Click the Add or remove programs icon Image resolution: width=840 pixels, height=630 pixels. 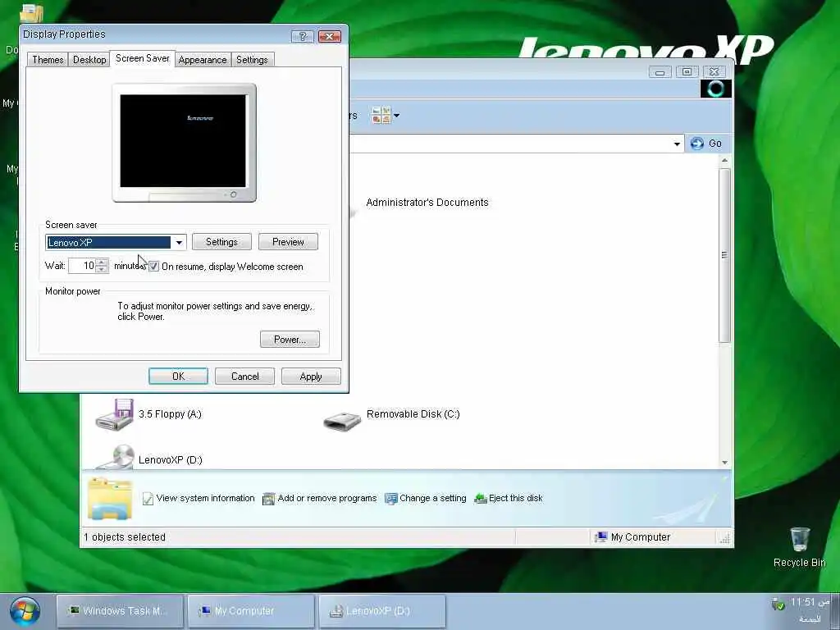tap(268, 499)
